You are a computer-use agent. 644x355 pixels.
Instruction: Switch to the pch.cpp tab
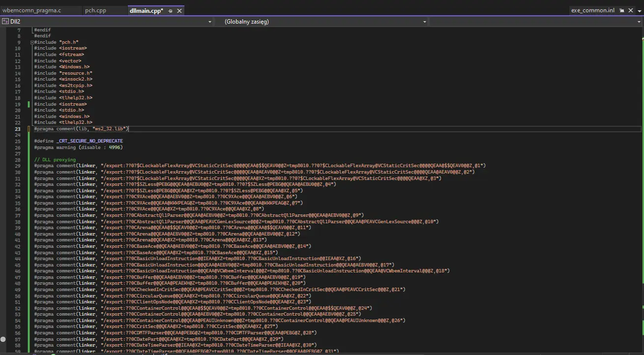95,10
